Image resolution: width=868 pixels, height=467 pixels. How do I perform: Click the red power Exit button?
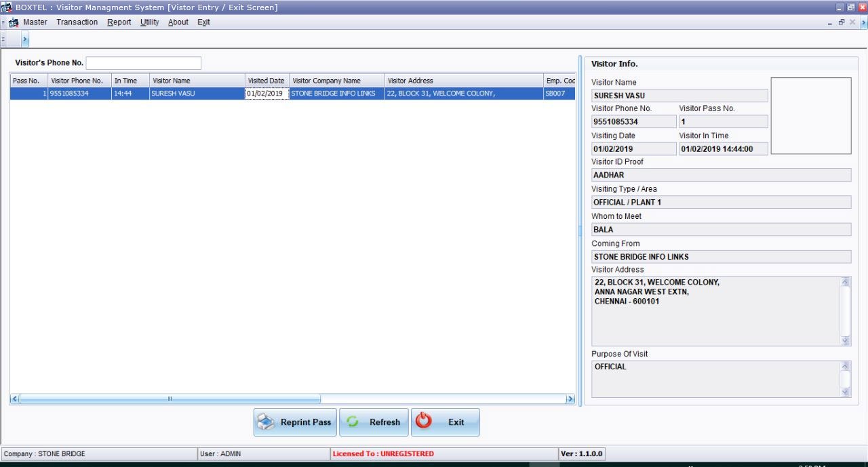coord(445,422)
